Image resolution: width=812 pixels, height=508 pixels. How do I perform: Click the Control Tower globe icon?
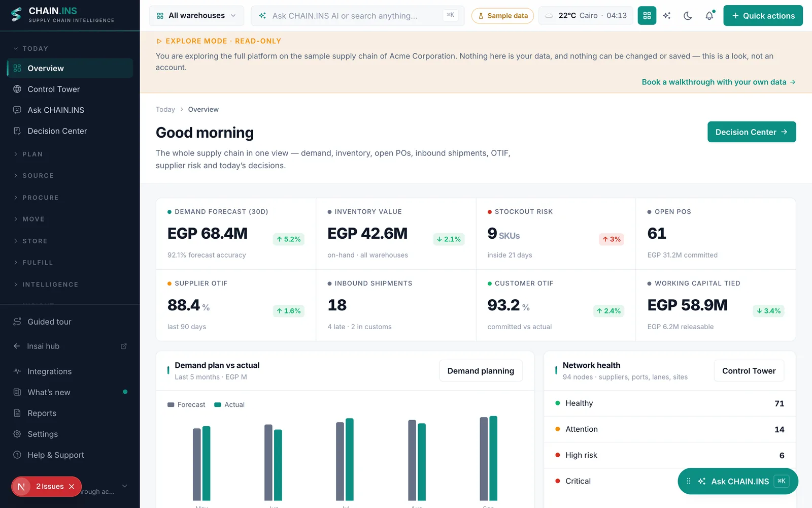(17, 89)
